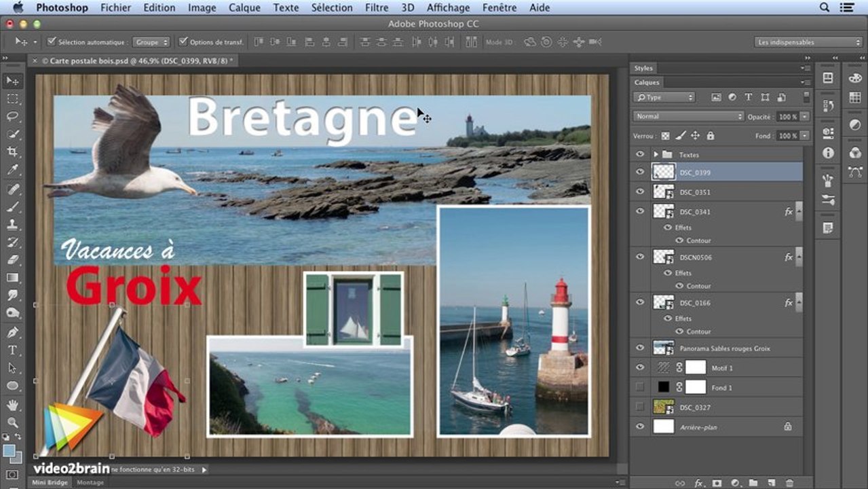Collapse effects of DSCN0506 layer

[799, 257]
